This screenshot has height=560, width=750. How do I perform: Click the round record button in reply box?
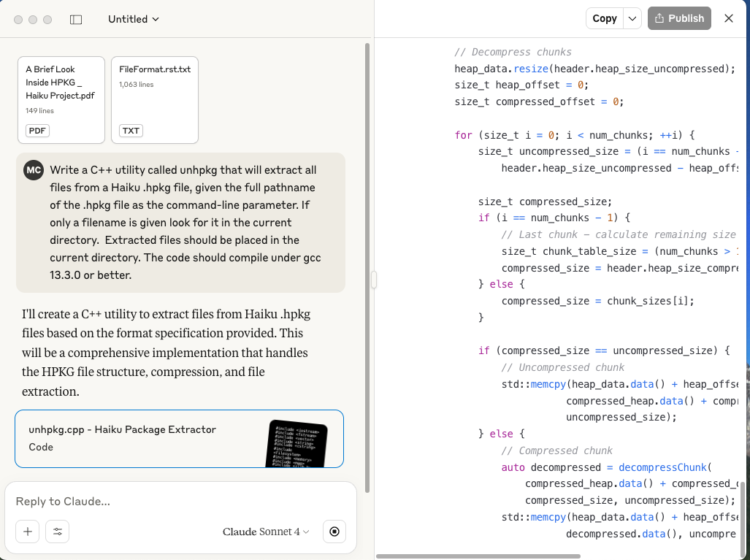pos(334,532)
